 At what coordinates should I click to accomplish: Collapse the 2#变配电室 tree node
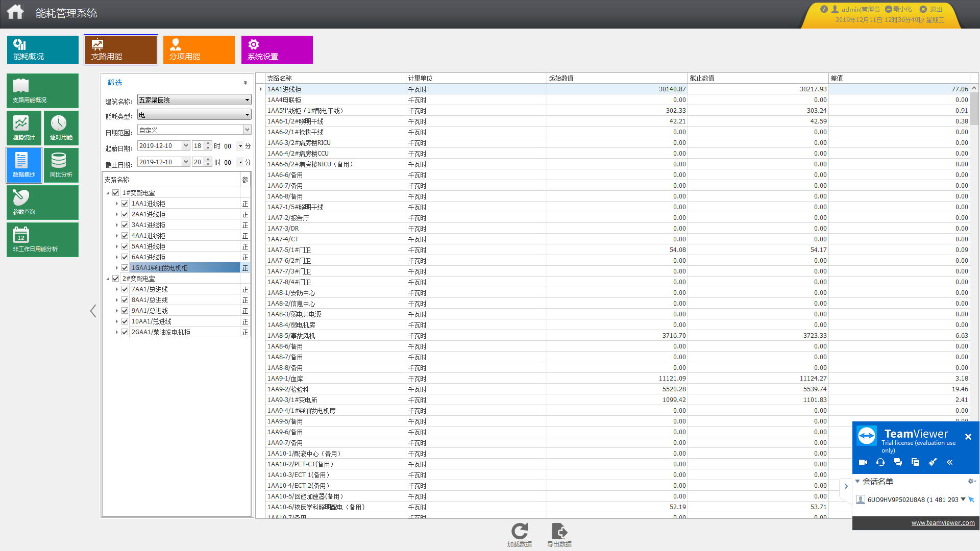click(x=108, y=279)
